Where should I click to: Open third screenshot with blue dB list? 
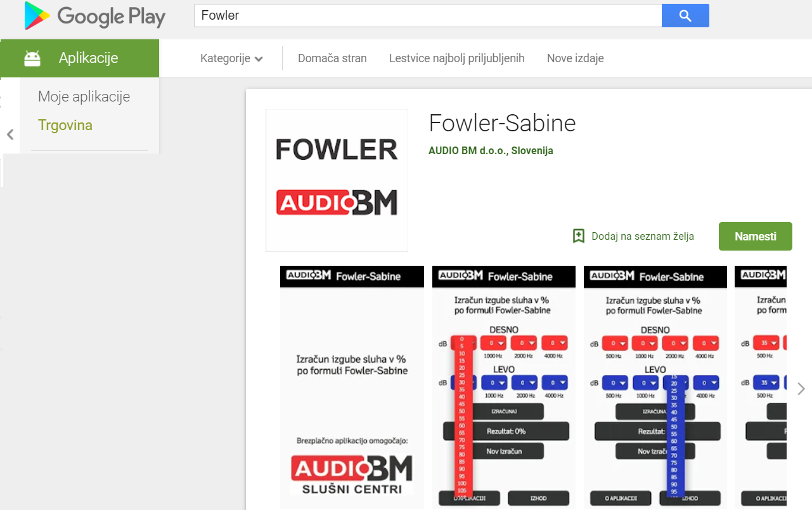[655, 387]
